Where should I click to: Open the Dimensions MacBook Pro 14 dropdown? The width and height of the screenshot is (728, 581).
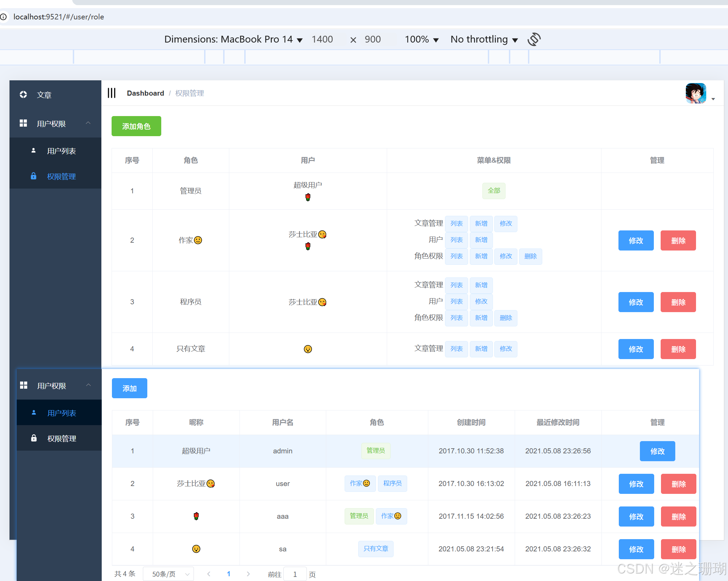coord(233,39)
